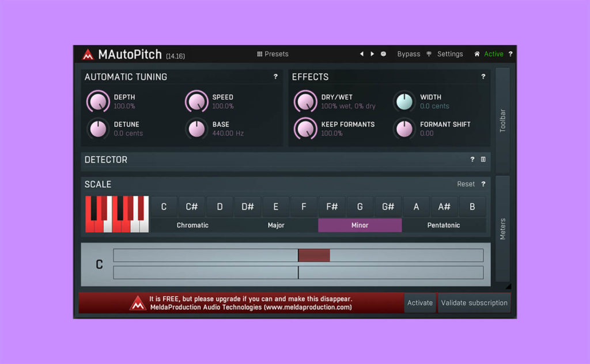590x364 pixels.
Task: Expand the vertical Toolbar panel
Action: [x=502, y=120]
